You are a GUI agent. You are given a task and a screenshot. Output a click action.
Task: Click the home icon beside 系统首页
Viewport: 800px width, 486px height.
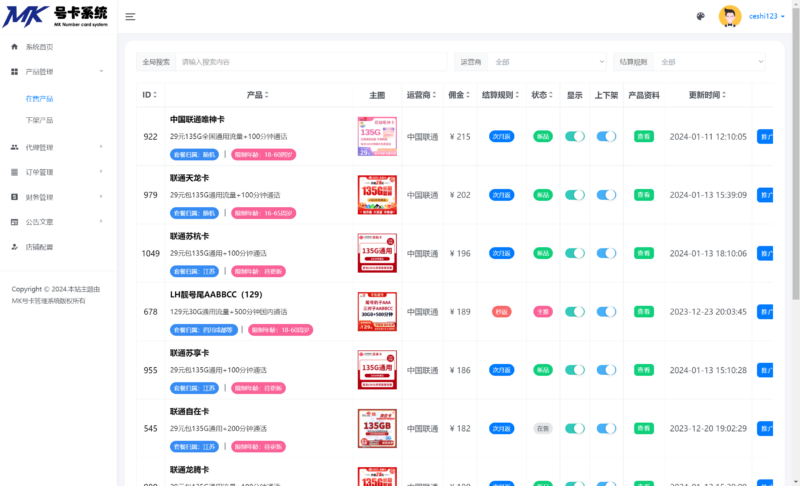(x=14, y=46)
